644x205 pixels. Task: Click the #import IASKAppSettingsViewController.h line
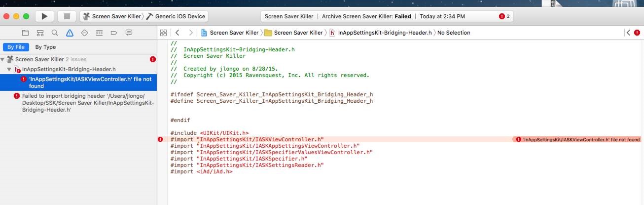265,146
